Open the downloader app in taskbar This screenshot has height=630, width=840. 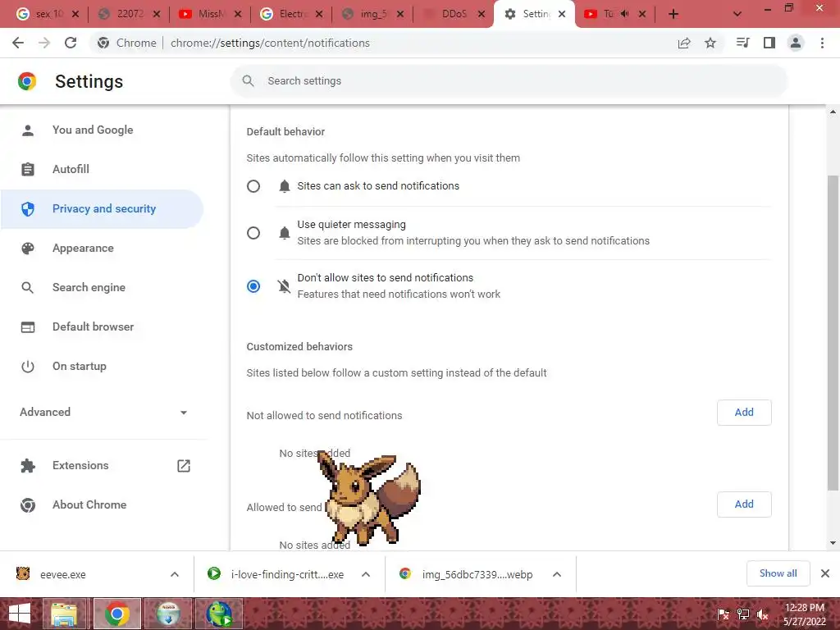(x=168, y=614)
